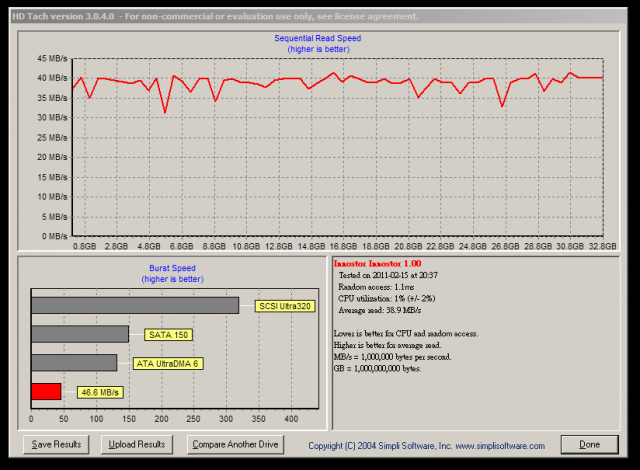Click the 4.8GB axis label
640x470 pixels.
149,246
